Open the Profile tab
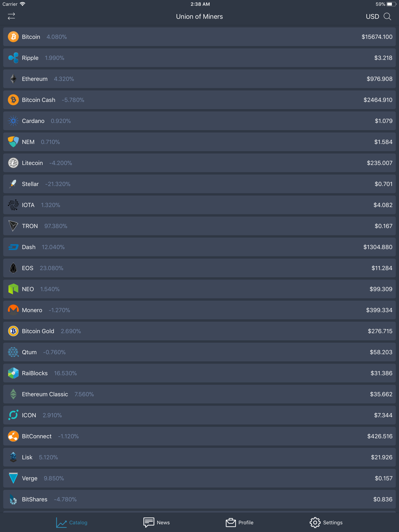Screen dimensions: 399x532 pos(240,522)
